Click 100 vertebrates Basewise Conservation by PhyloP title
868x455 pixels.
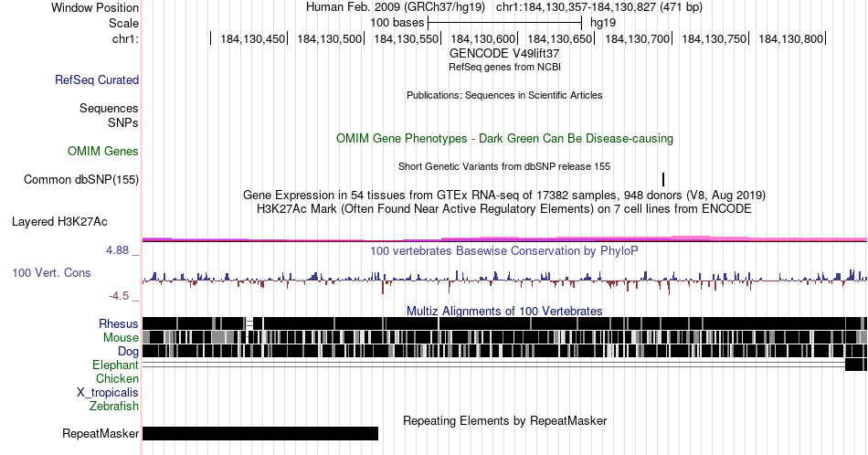(x=504, y=250)
